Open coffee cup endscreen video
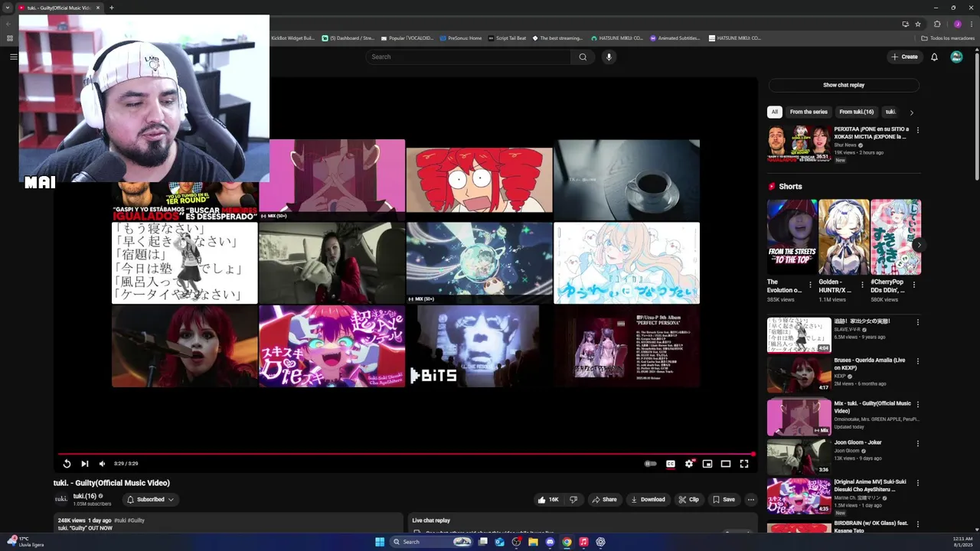980x551 pixels. [626, 180]
